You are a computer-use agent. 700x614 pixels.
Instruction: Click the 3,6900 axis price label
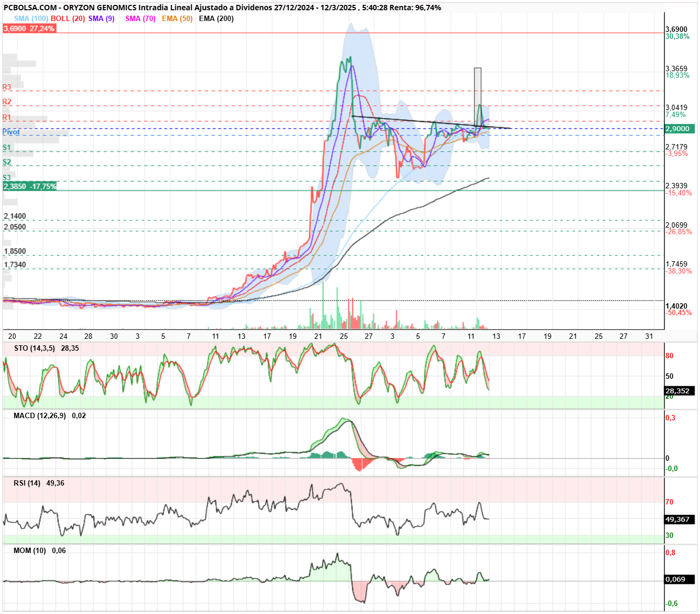(676, 29)
